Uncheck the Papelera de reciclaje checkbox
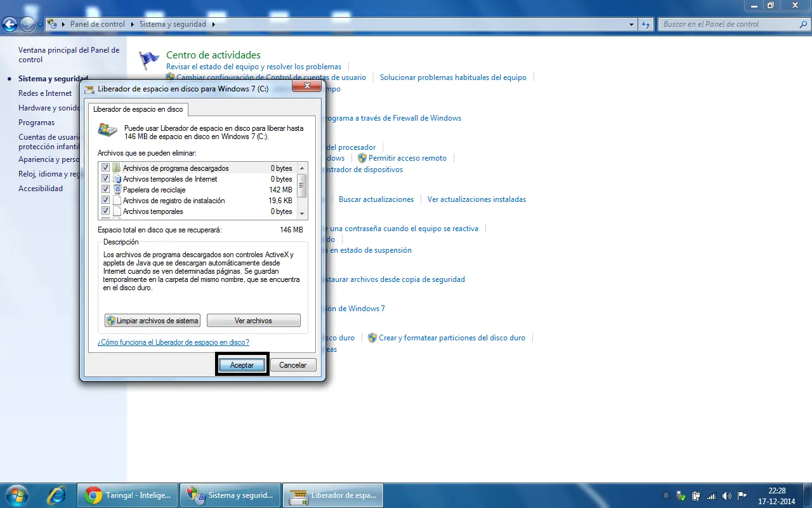812x508 pixels. (106, 190)
